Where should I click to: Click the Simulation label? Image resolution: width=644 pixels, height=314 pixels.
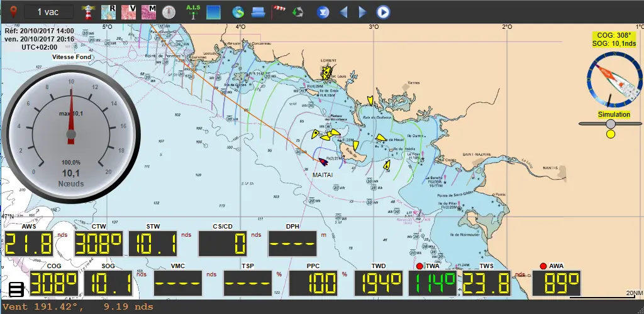point(614,114)
